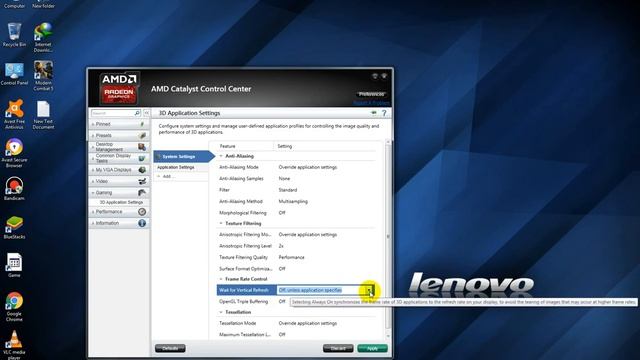Click the Desktop Management category icon

tap(142, 147)
